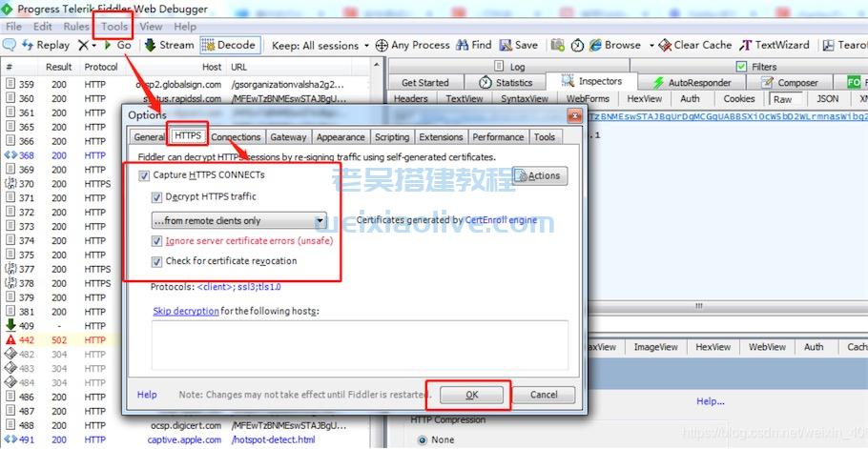The image size is (868, 449).
Task: Uncheck Capture HTTPS CONNECTs
Action: (145, 175)
